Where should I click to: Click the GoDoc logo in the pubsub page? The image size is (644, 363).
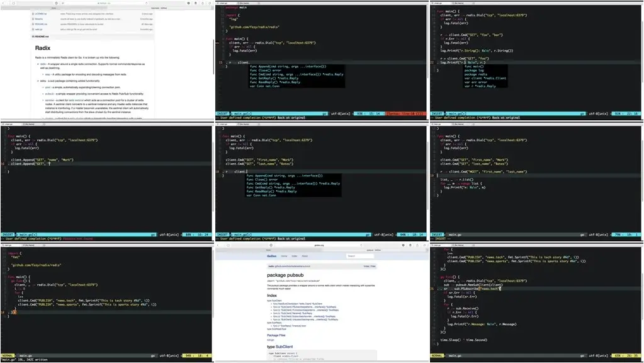(271, 256)
